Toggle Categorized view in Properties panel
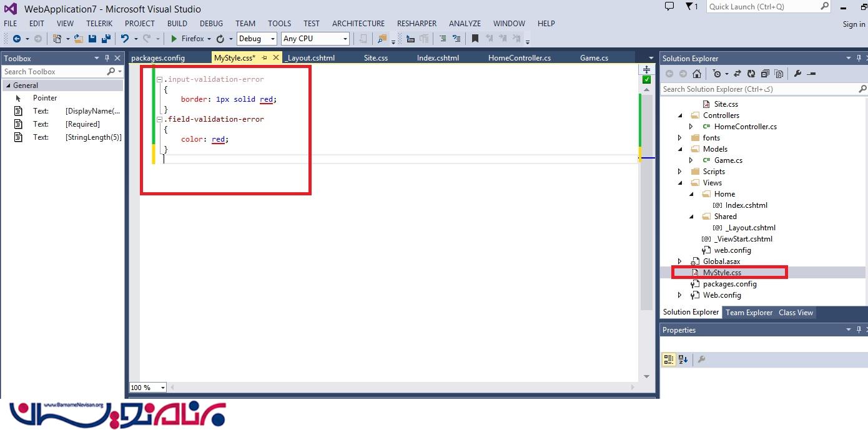Image resolution: width=868 pixels, height=430 pixels. click(669, 359)
